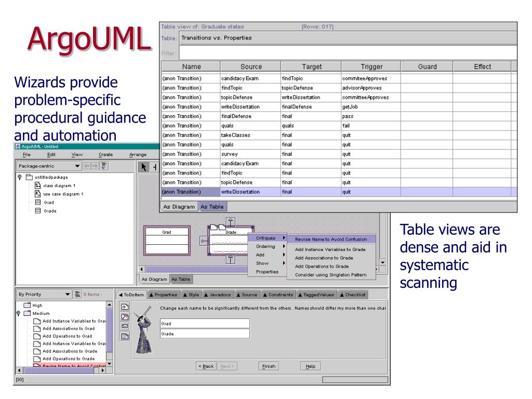This screenshot has height=399, width=532.
Task: Click the Back button
Action: [206, 366]
